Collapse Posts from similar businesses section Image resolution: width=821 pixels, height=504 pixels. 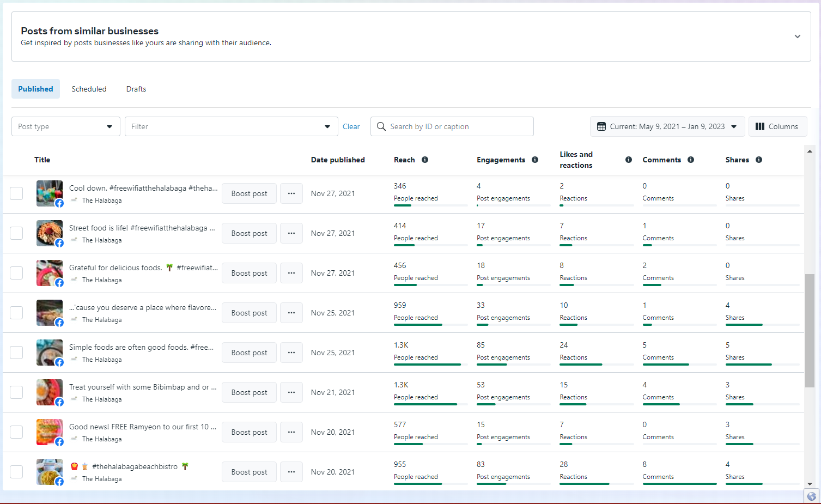point(798,37)
